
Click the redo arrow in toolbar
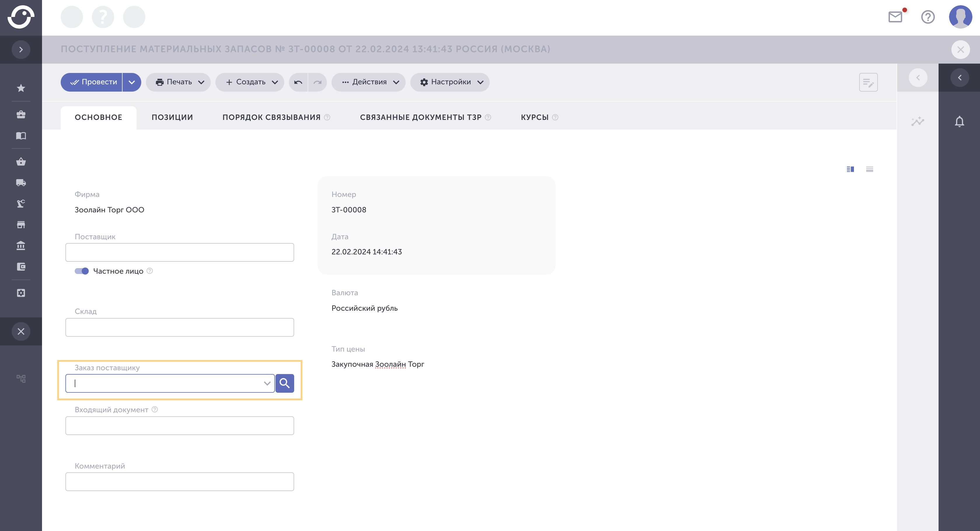coord(317,82)
